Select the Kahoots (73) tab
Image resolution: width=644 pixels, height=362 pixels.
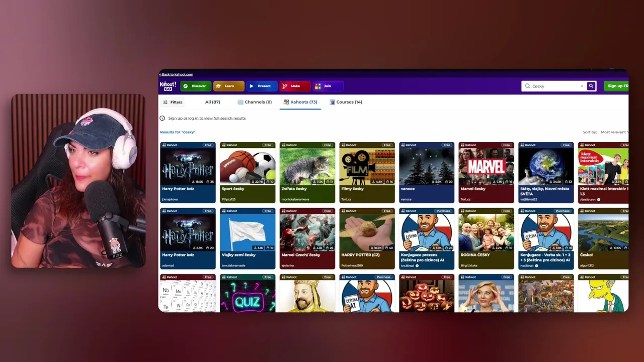coord(300,102)
